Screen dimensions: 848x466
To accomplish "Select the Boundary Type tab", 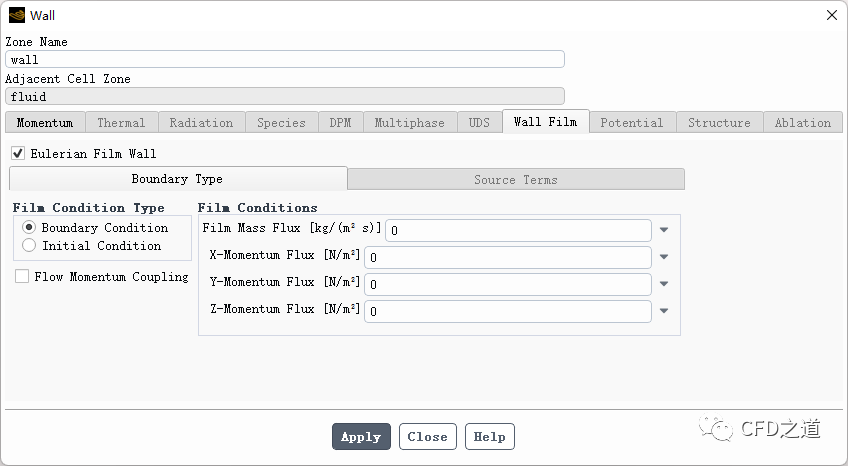I will tap(177, 179).
